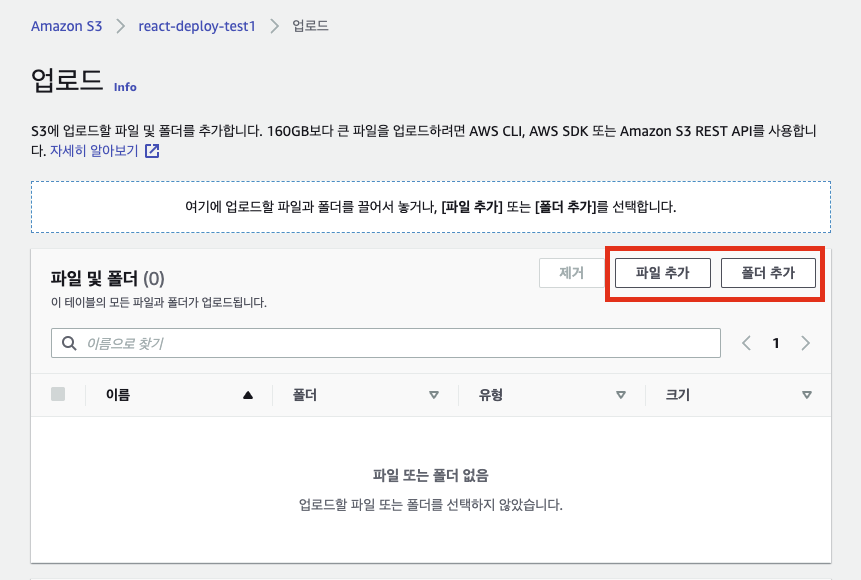Click the 제거 button
The width and height of the screenshot is (861, 580).
(x=572, y=273)
